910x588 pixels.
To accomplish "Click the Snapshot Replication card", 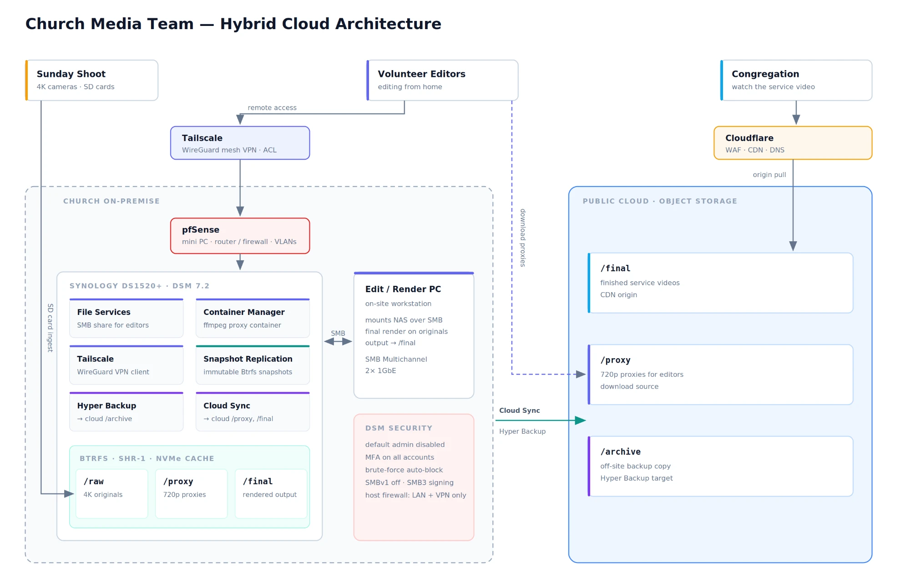I will click(x=253, y=365).
